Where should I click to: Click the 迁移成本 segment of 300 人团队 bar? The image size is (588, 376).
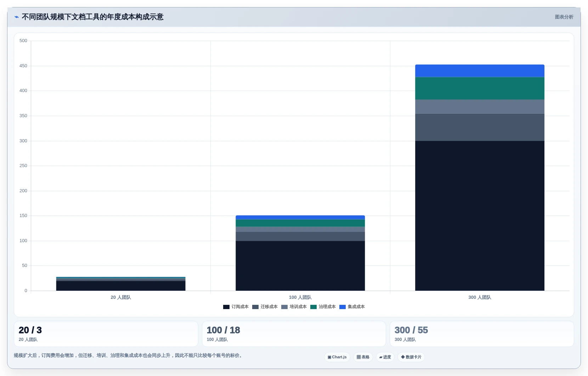[480, 127]
